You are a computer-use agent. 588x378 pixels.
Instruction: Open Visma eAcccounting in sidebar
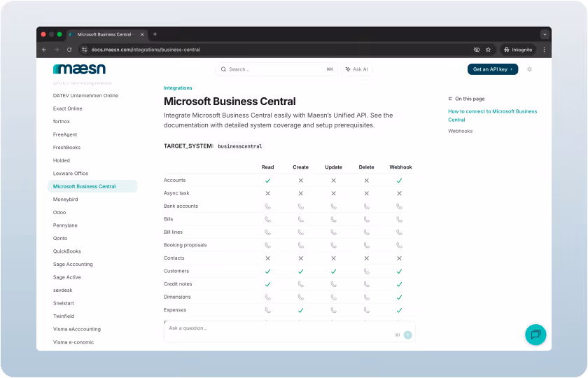(x=77, y=329)
